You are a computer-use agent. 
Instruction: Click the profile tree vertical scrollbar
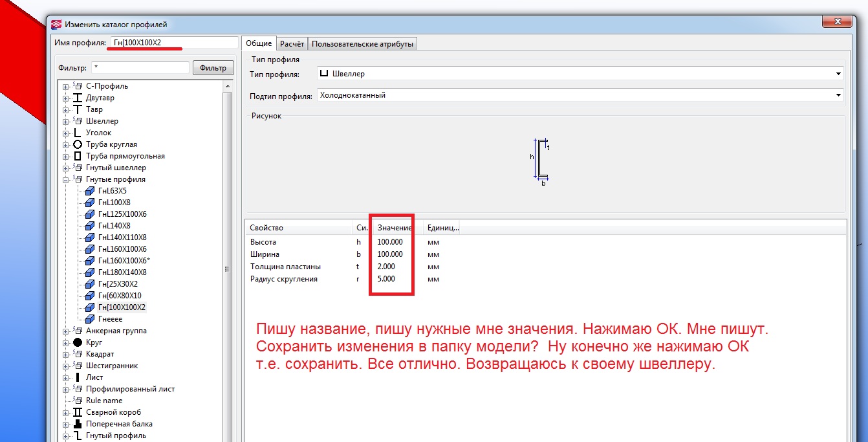click(227, 269)
